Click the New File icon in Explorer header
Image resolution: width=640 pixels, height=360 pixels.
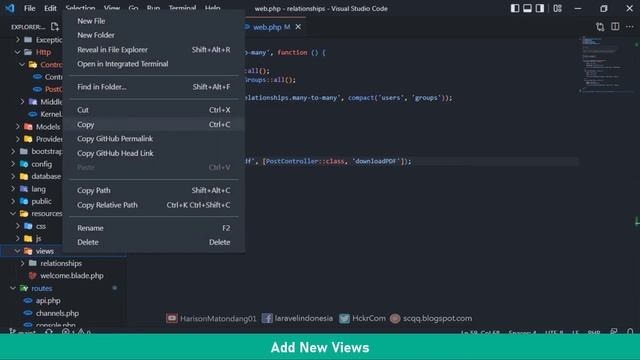tap(55, 27)
